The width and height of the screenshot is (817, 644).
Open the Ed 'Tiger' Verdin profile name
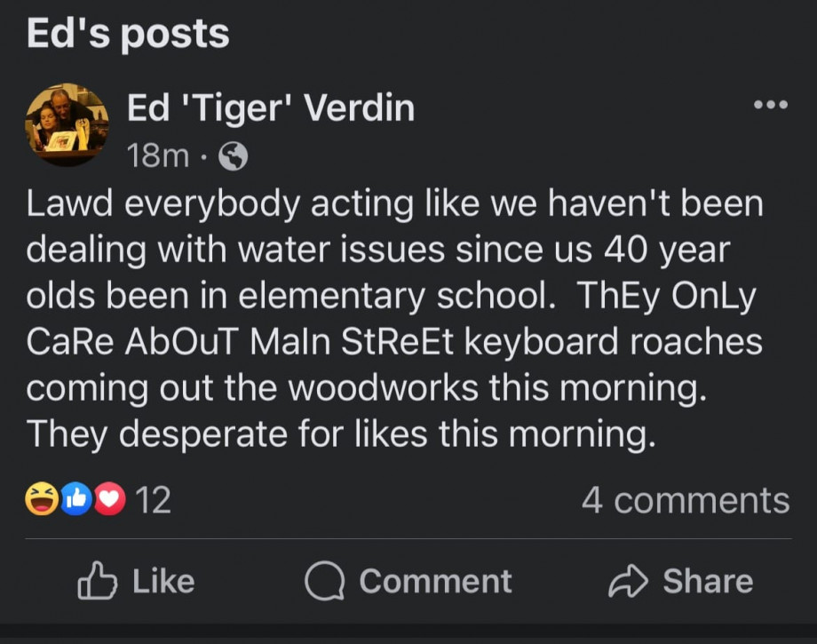(x=271, y=108)
